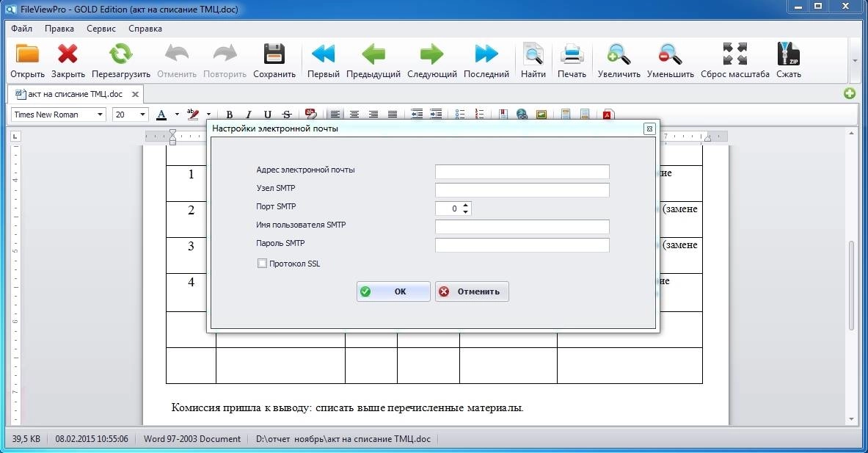868x453 pixels.
Task: Toggle strikethrough formatting
Action: 286,115
